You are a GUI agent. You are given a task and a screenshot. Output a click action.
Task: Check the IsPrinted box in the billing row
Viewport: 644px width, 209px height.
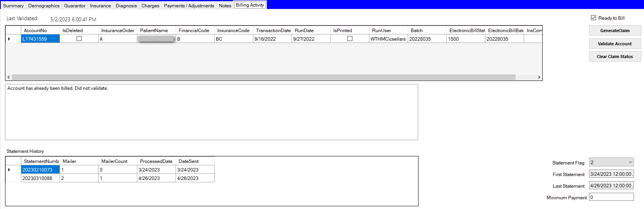(x=350, y=39)
